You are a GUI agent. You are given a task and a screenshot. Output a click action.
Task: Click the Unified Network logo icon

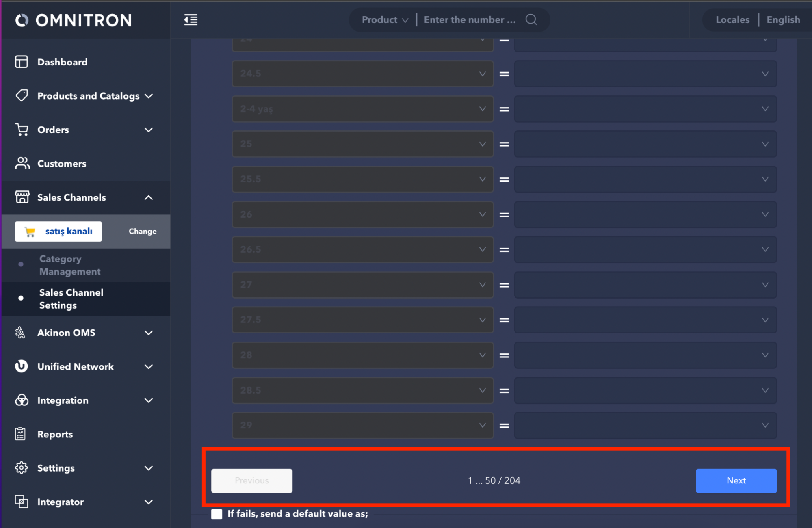pos(22,366)
